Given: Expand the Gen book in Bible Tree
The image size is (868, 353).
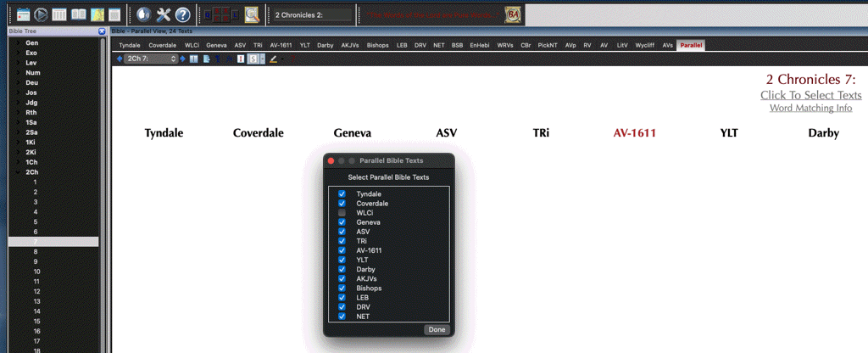Looking at the screenshot, I should 18,42.
